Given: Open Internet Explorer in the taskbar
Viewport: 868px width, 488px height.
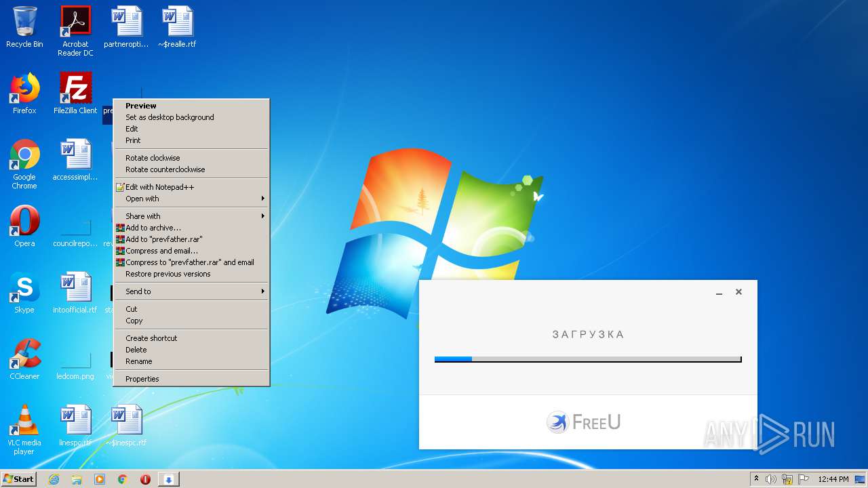Looking at the screenshot, I should click(54, 479).
